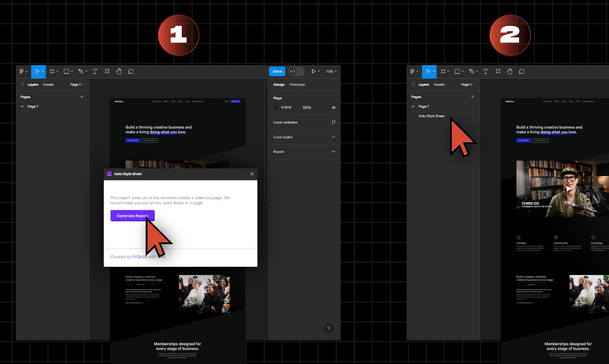
Task: Click the Present play icon
Action: click(x=314, y=71)
